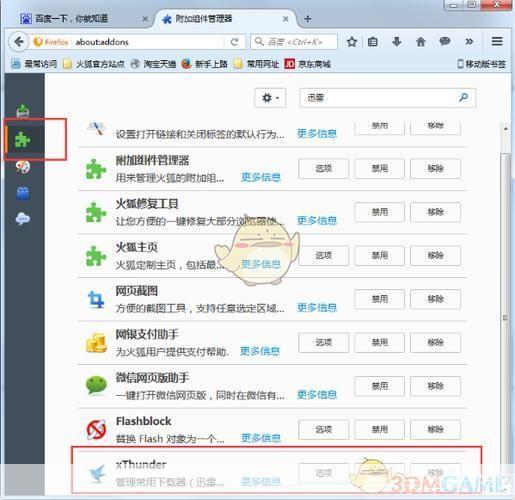The width and height of the screenshot is (515, 500).
Task: Open the Appearance palette sidebar icon
Action: pyautogui.click(x=23, y=167)
